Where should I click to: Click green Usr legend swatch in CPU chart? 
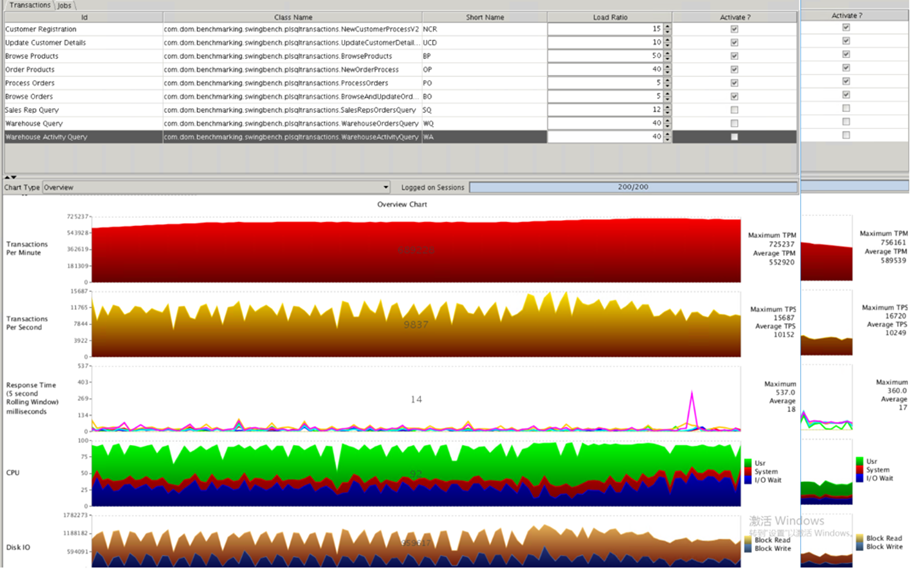(748, 463)
